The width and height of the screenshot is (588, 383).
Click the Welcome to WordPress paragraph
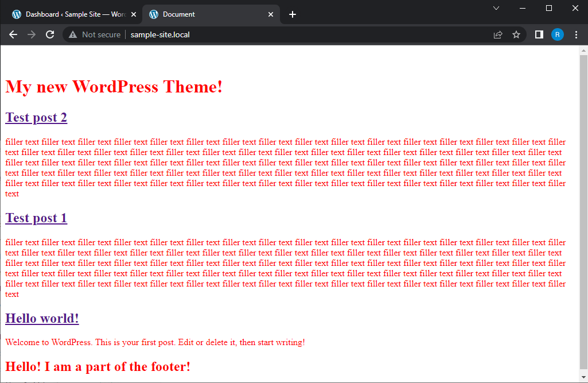coord(155,342)
